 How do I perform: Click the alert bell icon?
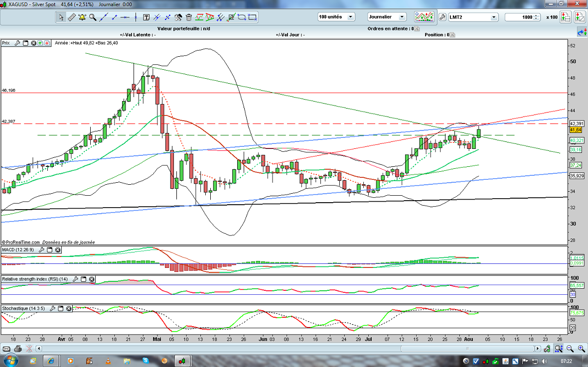[x=82, y=17]
